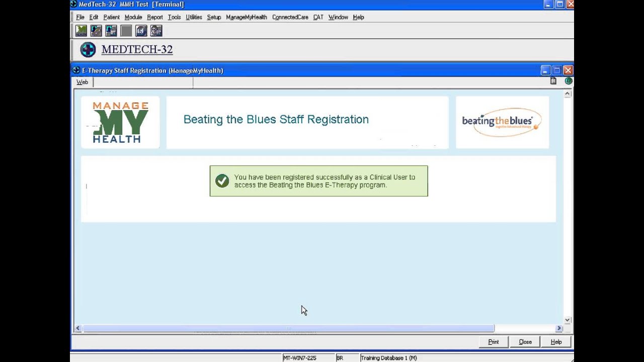Screen dimensions: 644x362
Task: Click the Beating the Blues logo
Action: 502,122
